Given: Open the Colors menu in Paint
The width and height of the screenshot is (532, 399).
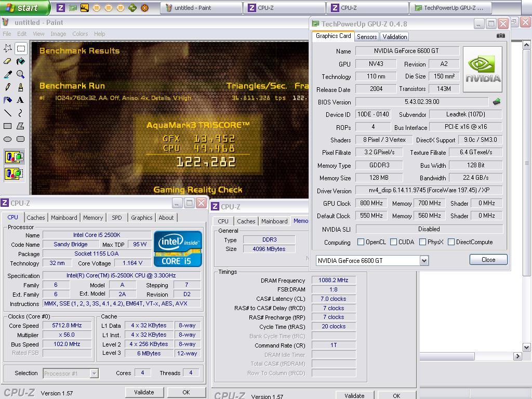Looking at the screenshot, I should click(x=80, y=34).
